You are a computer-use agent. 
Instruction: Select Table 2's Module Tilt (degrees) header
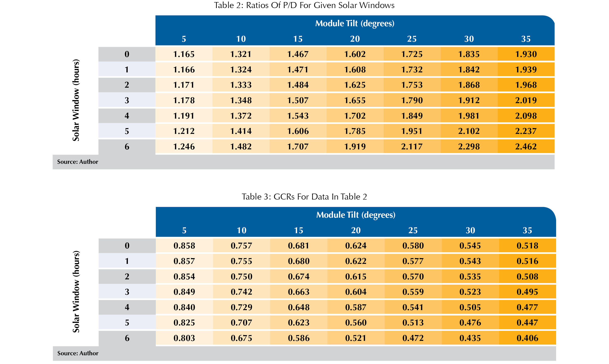pyautogui.click(x=354, y=24)
